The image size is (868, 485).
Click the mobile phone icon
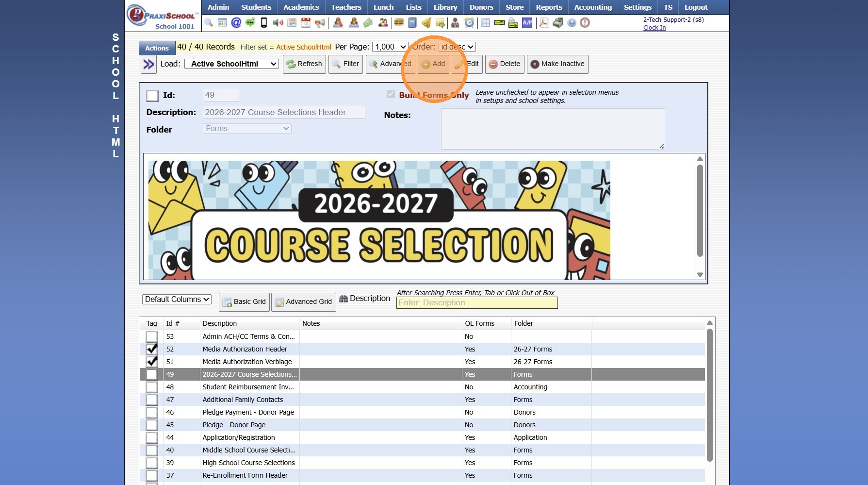[x=264, y=23]
